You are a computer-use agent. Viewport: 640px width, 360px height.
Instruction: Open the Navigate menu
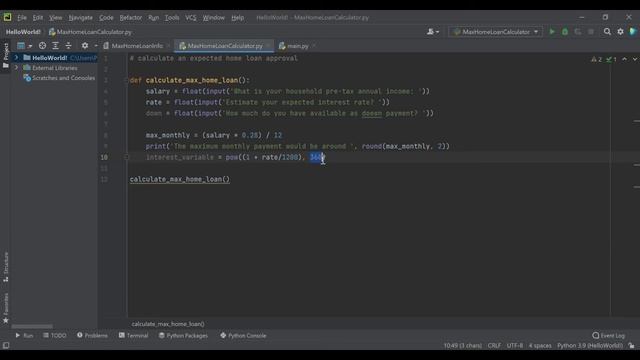80,18
